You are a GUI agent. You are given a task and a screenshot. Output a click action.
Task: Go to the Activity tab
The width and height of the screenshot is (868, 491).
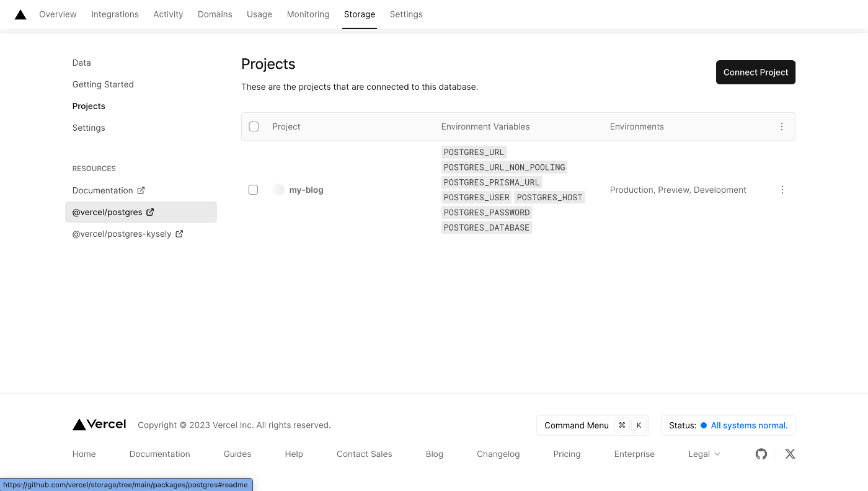point(168,14)
